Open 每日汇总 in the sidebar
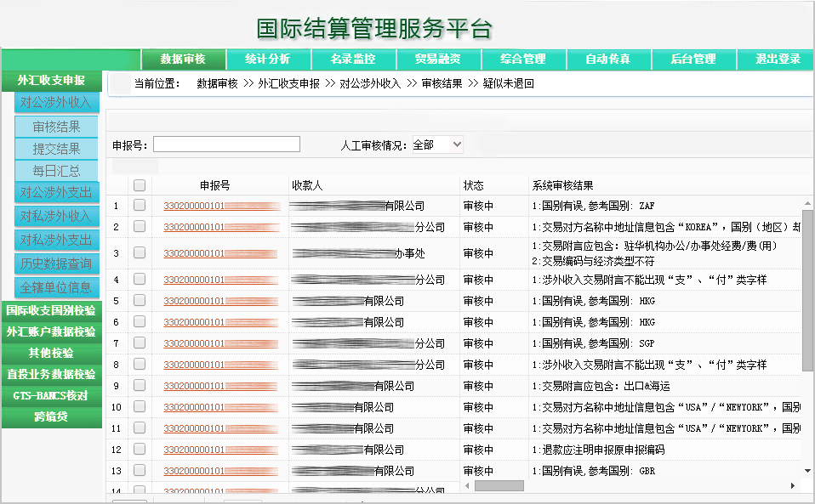 [56, 171]
